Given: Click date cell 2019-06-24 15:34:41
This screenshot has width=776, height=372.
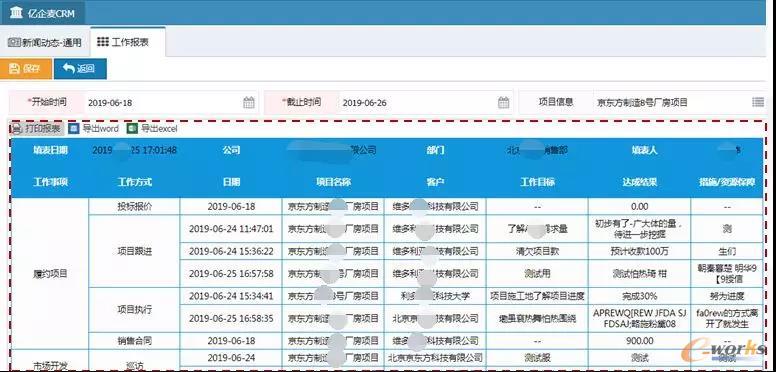Looking at the screenshot, I should tap(232, 296).
